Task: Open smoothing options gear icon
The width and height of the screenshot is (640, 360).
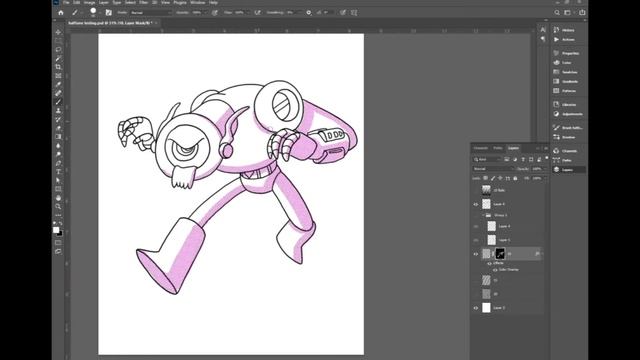Action: pyautogui.click(x=309, y=13)
